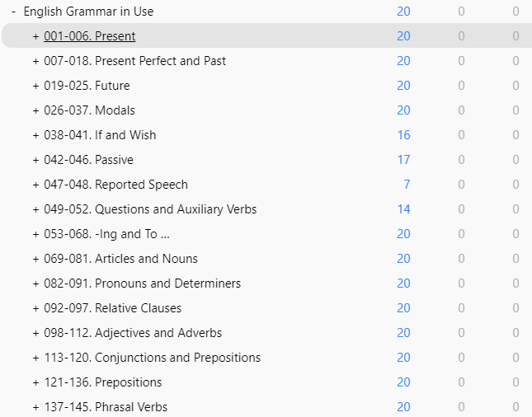Collapse the English Grammar in Use deck
The width and height of the screenshot is (532, 417).
13,12
